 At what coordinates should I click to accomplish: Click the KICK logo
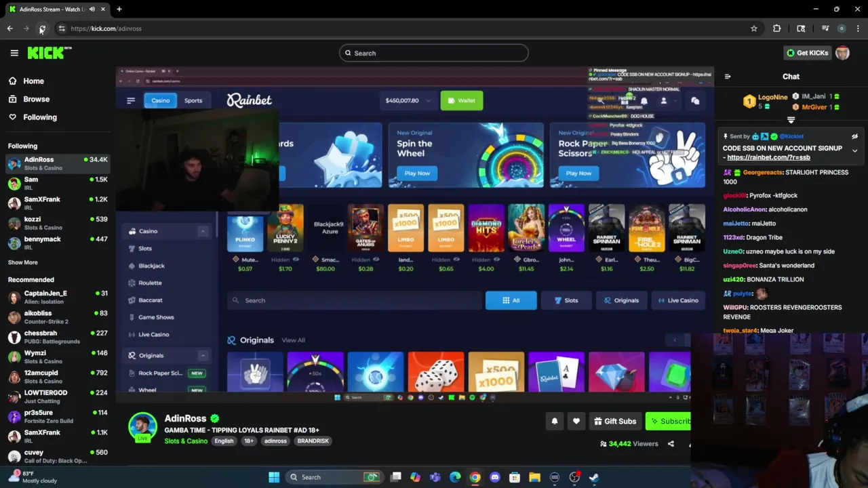click(50, 53)
